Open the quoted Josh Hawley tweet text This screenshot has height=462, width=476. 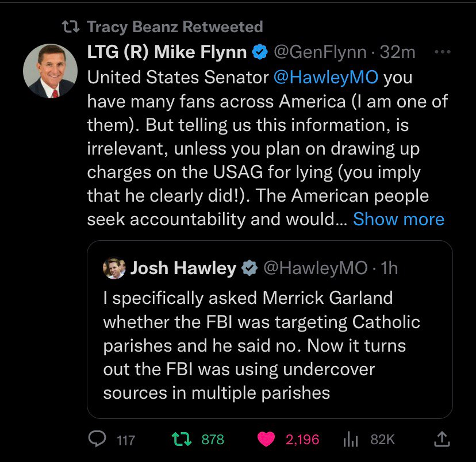pyautogui.click(x=262, y=345)
